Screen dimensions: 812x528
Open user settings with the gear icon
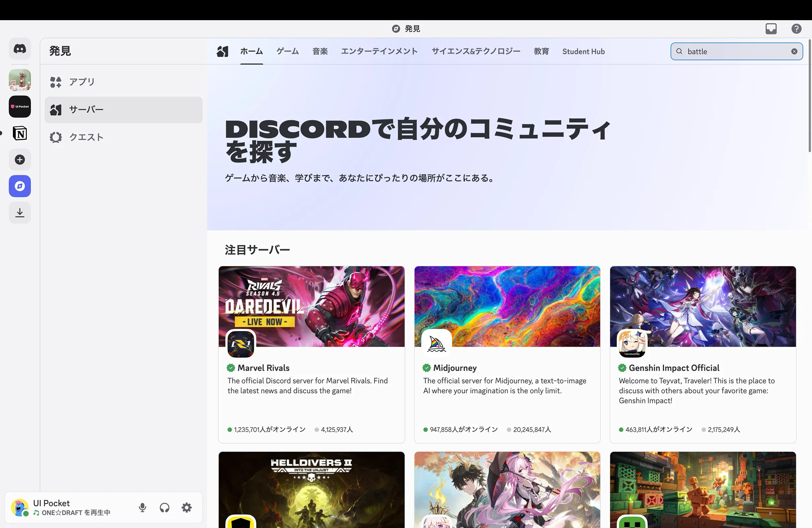186,507
